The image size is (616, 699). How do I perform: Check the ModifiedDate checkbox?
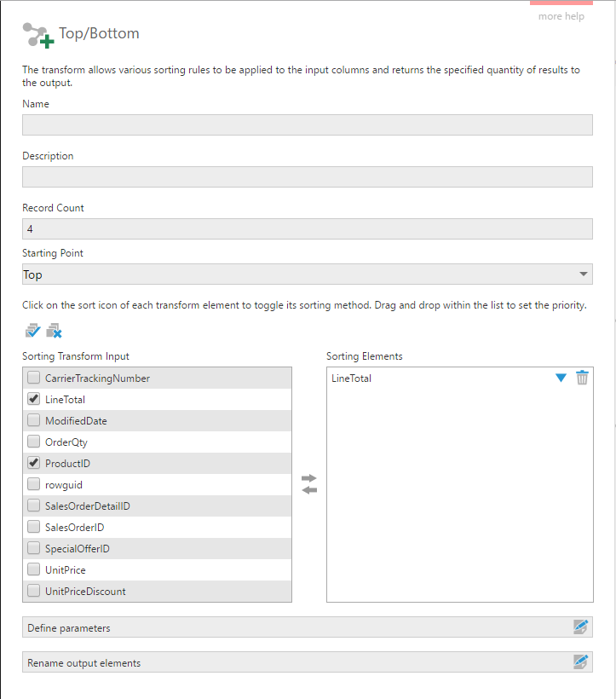point(32,419)
